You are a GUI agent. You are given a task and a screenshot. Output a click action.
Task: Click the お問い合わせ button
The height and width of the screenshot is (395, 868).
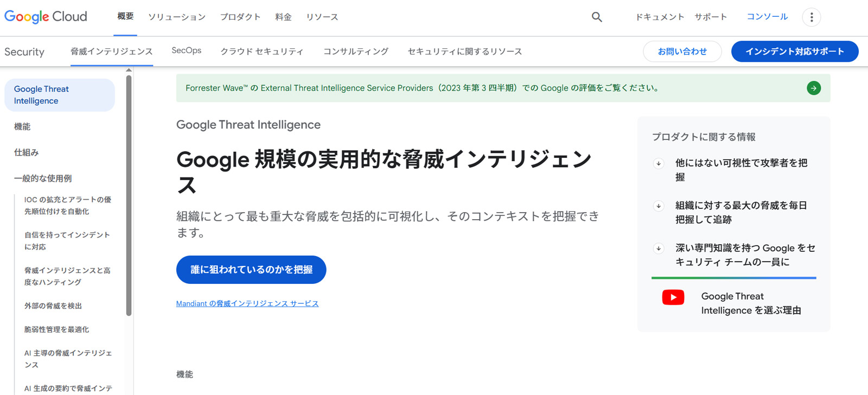click(x=682, y=52)
